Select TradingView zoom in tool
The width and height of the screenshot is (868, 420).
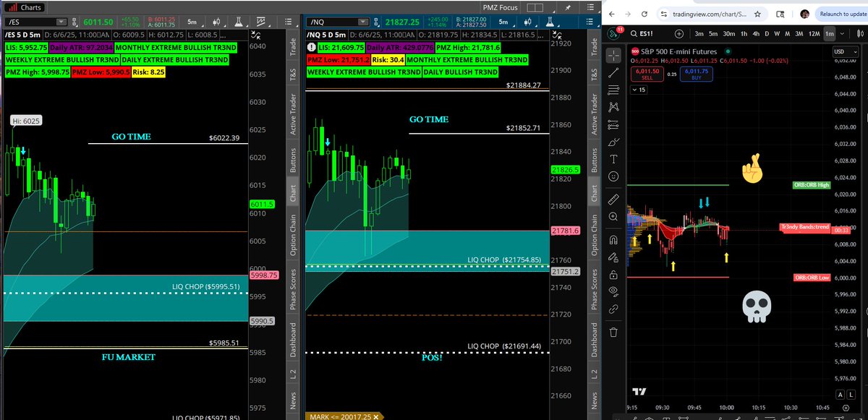click(x=613, y=216)
